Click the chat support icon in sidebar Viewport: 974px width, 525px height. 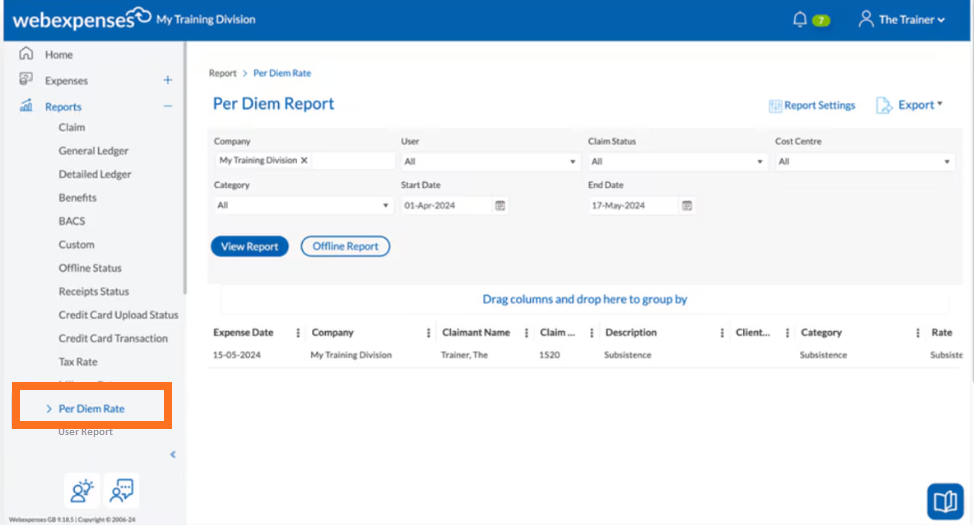click(x=121, y=491)
